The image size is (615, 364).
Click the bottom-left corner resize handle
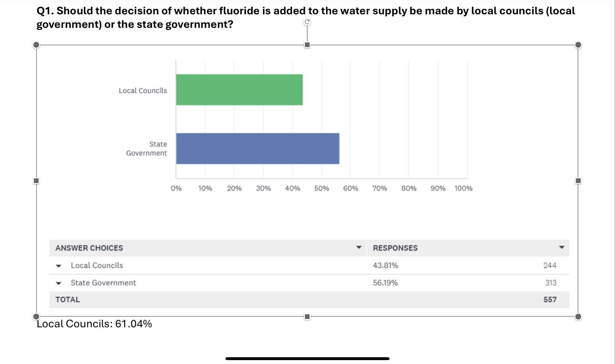(x=36, y=317)
